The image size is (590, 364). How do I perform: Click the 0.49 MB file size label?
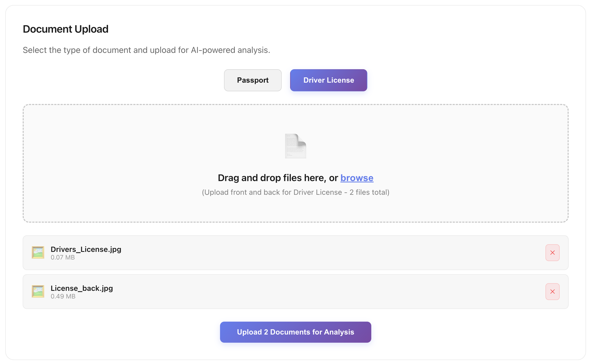(63, 296)
